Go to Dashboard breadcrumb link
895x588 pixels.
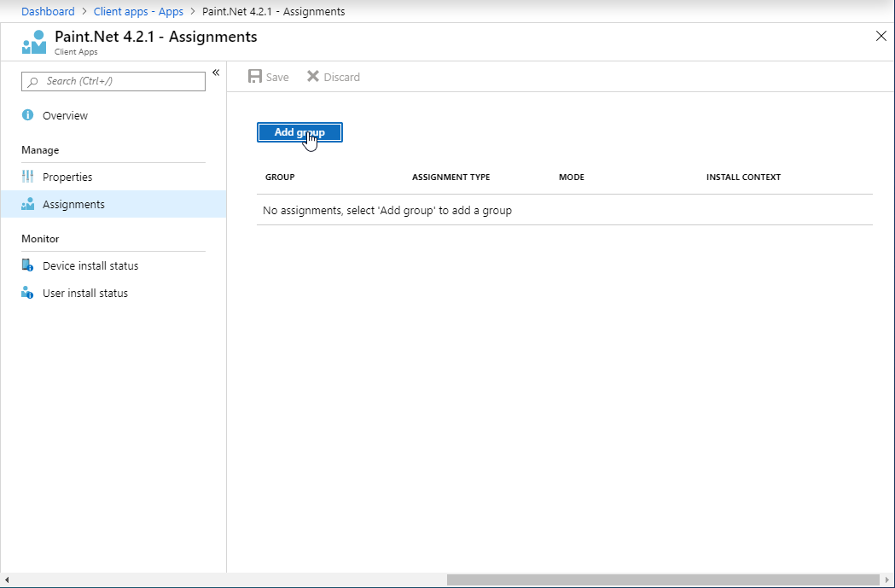pos(48,12)
